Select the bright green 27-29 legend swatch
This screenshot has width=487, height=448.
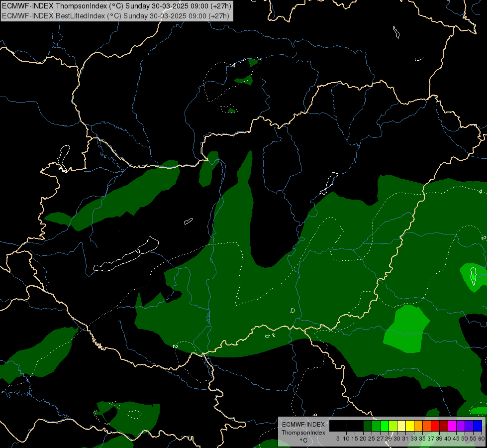tap(385, 426)
